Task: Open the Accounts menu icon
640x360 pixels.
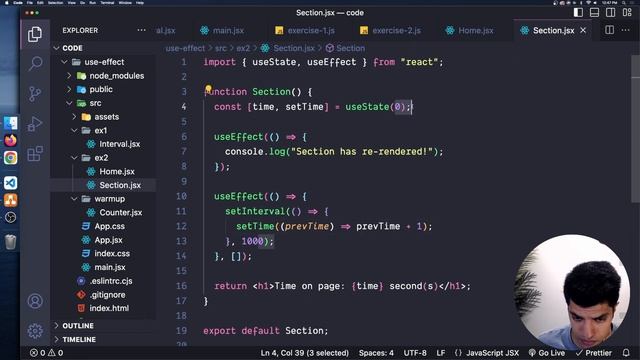Action: click(x=35, y=301)
